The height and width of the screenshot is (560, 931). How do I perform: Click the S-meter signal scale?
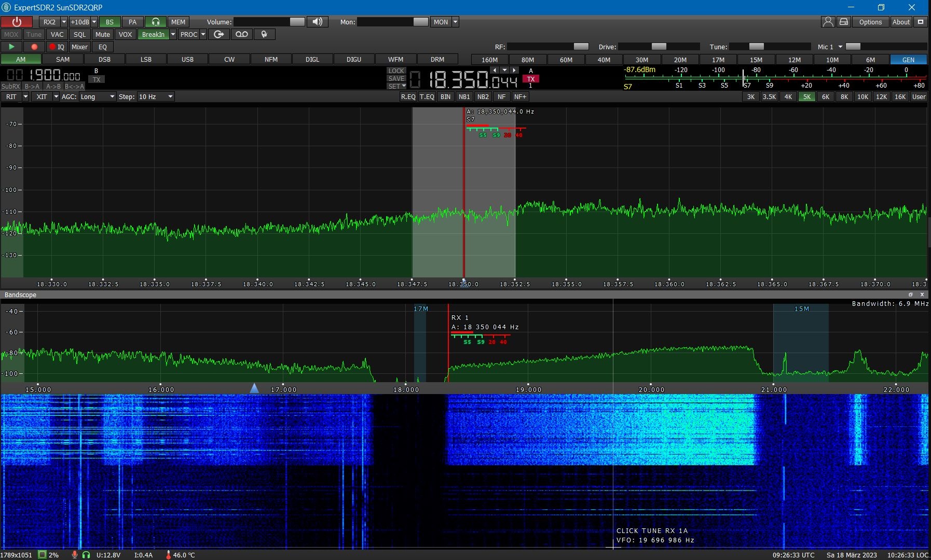(x=775, y=78)
